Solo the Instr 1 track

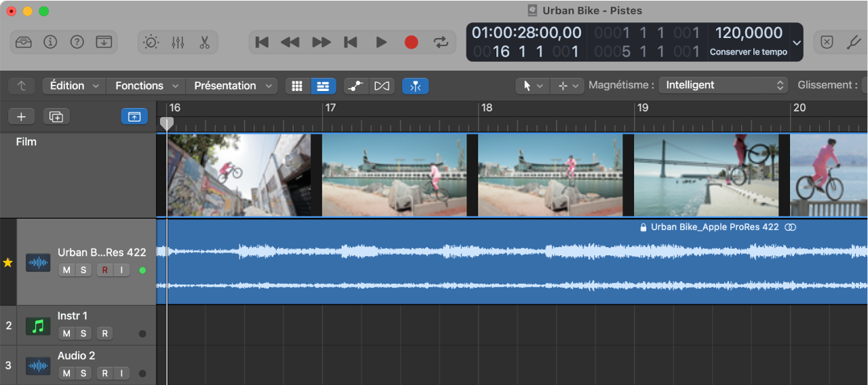(x=83, y=333)
